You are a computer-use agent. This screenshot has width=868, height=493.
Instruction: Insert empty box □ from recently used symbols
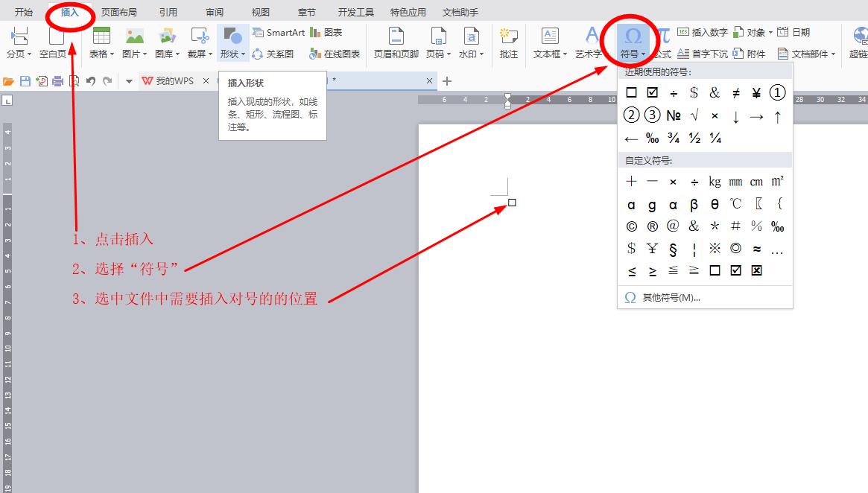coord(631,92)
